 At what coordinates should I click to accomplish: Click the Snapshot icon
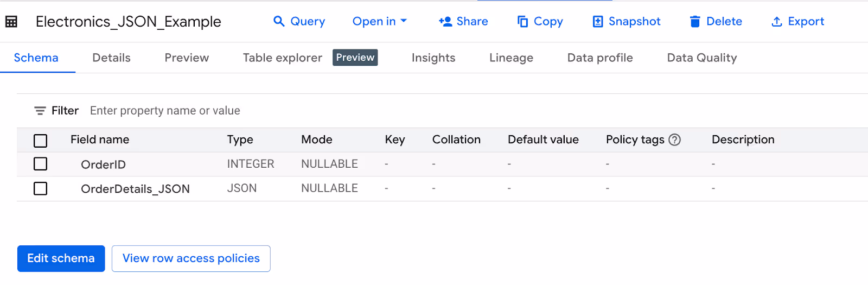pyautogui.click(x=597, y=21)
